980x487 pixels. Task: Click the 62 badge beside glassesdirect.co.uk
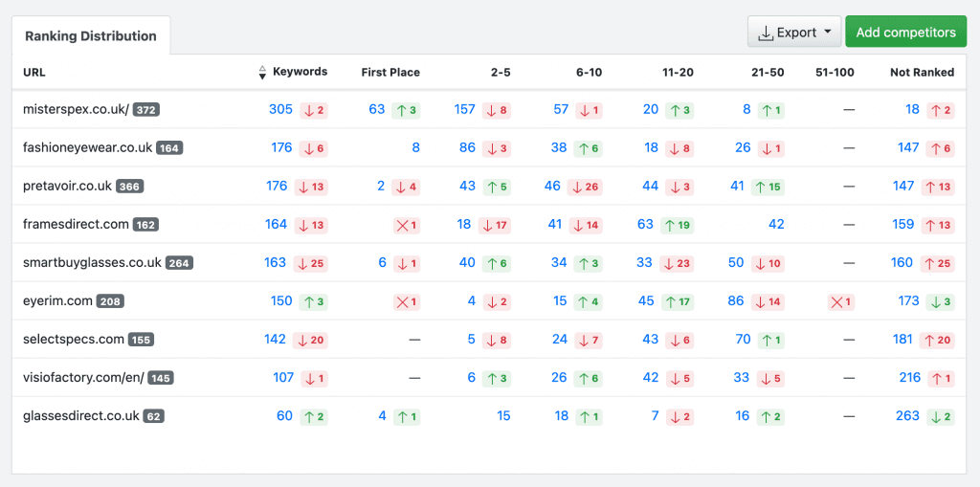(154, 416)
